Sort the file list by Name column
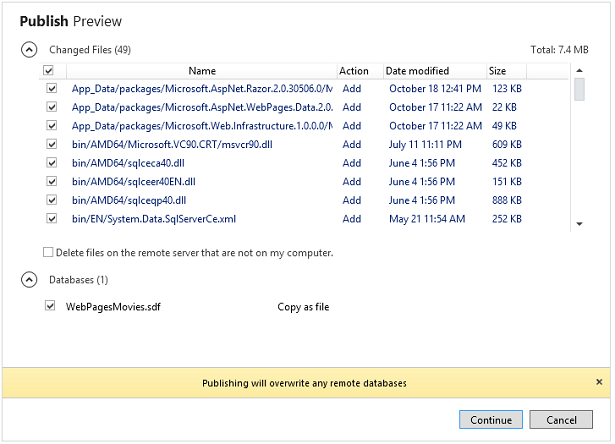This screenshot has width=615, height=444. (201, 71)
